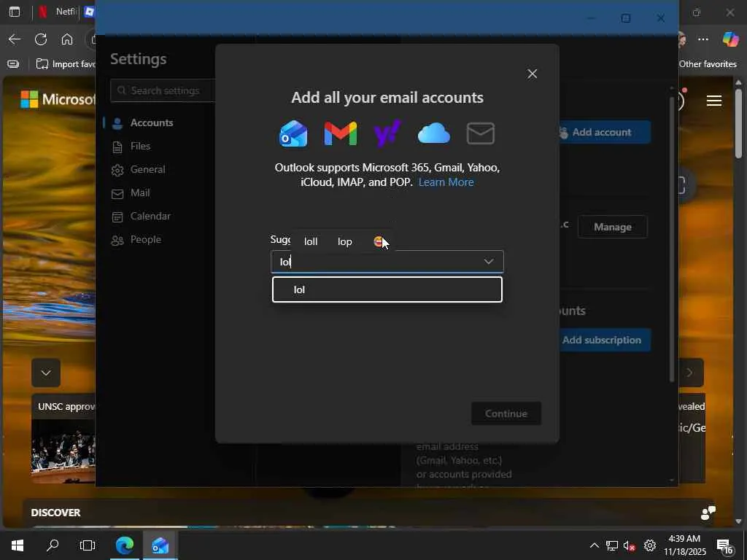Click the Outlook logo icon in dialog
The width and height of the screenshot is (747, 560).
click(293, 133)
